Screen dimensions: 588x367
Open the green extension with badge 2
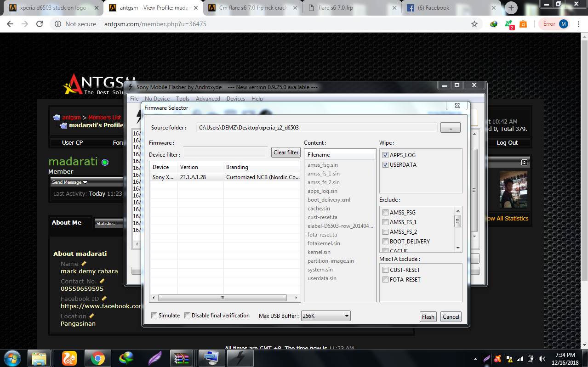coord(508,24)
